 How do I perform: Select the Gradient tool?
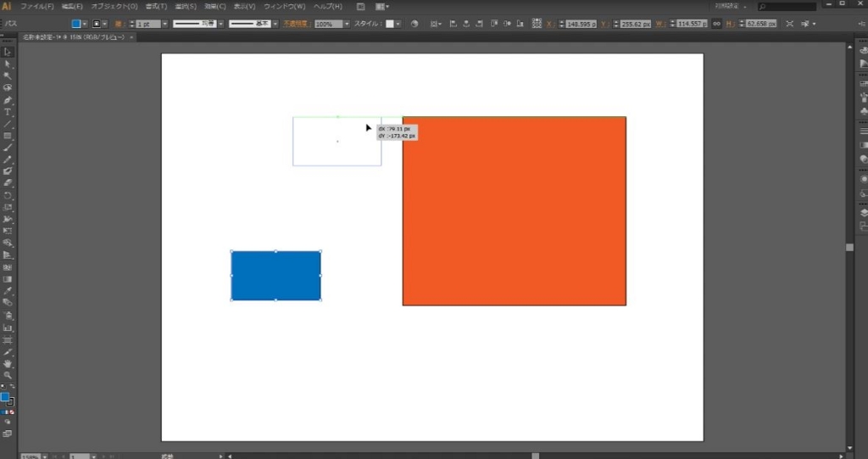[8, 279]
